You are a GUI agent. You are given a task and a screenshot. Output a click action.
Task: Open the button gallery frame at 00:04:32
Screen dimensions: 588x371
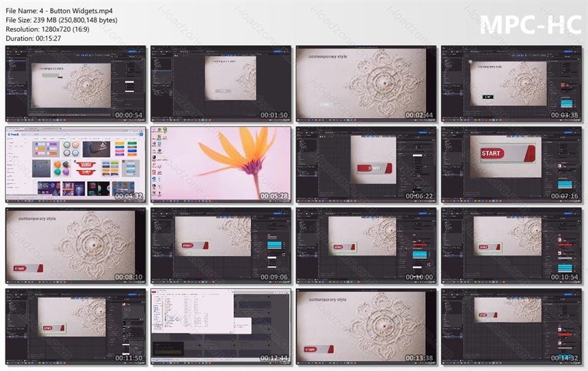[76, 165]
